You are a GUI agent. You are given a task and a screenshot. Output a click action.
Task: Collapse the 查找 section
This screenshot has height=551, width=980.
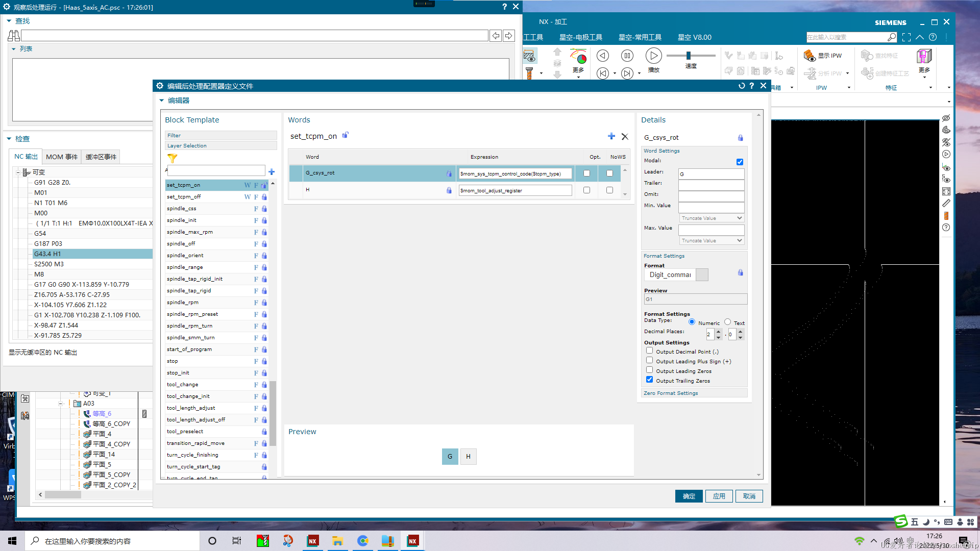9,21
